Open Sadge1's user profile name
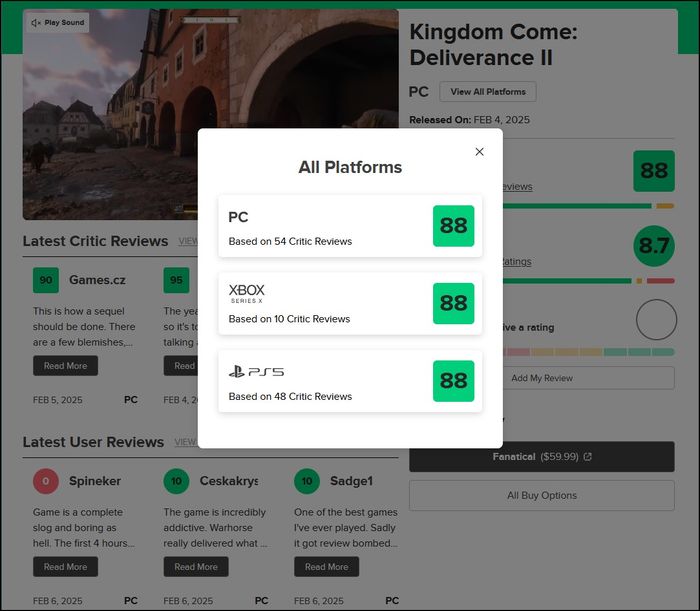The width and height of the screenshot is (700, 611). (x=351, y=481)
